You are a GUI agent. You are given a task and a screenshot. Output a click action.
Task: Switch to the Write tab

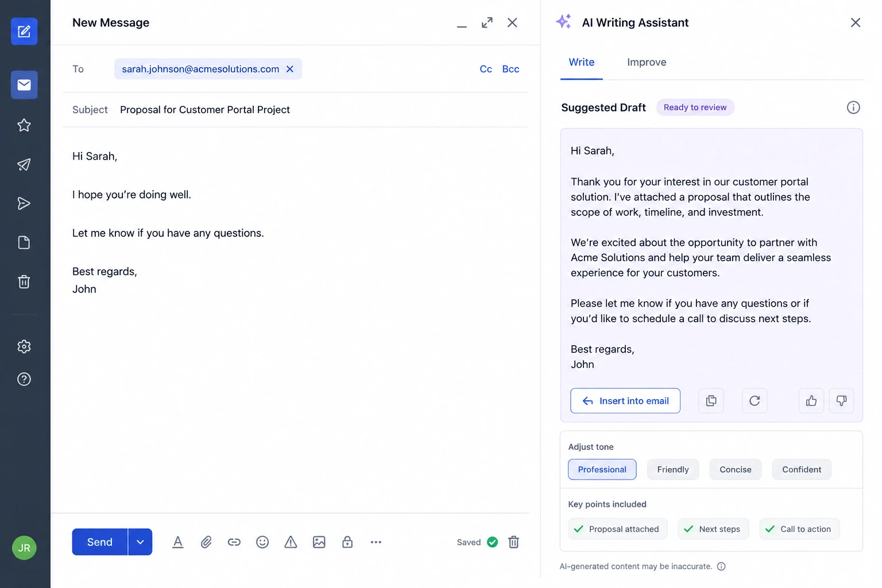[582, 62]
